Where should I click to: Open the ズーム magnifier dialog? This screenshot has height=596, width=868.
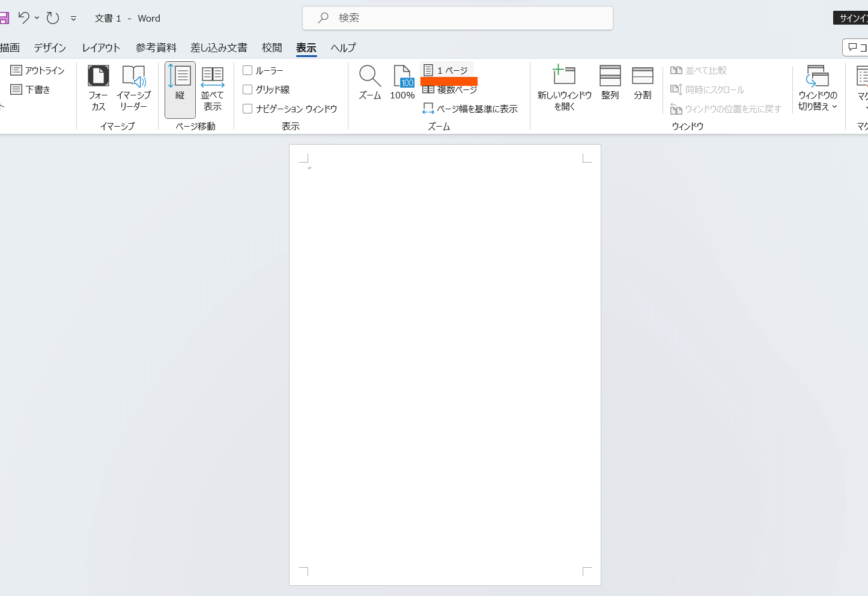pyautogui.click(x=369, y=82)
